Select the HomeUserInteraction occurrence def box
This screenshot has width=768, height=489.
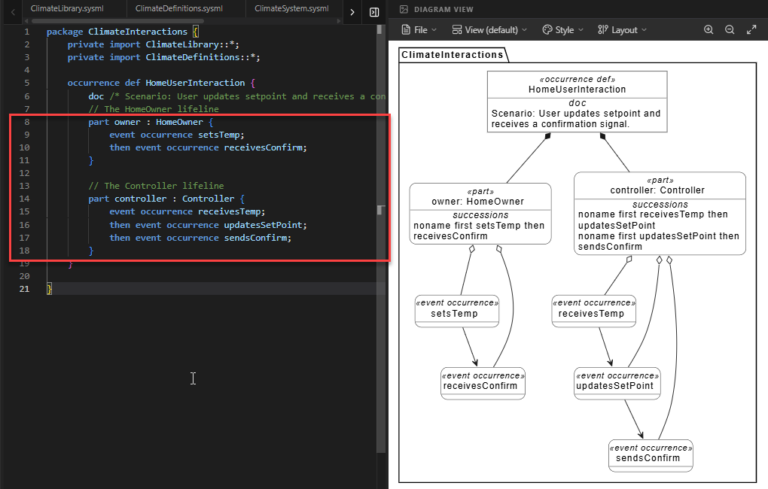[x=577, y=101]
